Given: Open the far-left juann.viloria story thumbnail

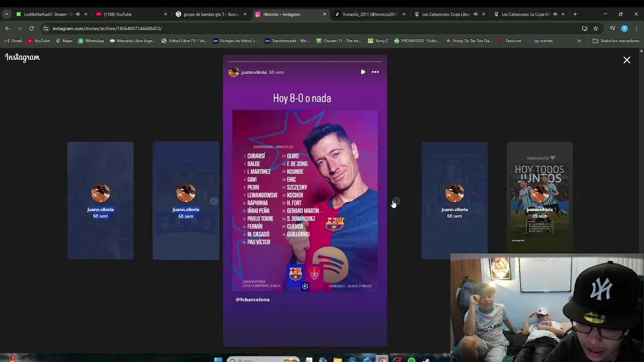Looking at the screenshot, I should pyautogui.click(x=101, y=201).
